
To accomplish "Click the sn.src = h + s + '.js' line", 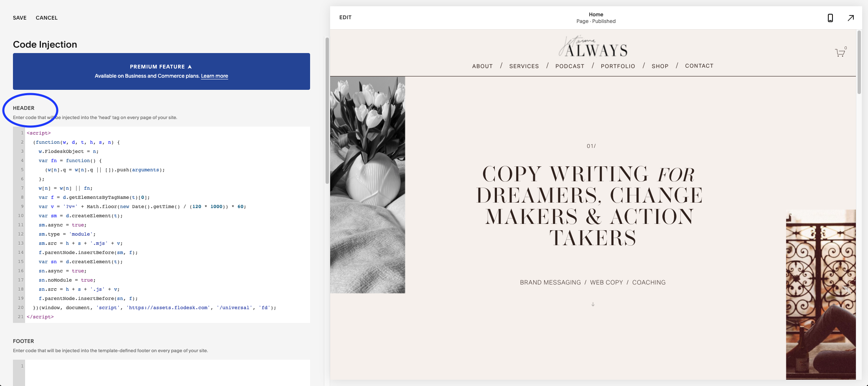I will (79, 289).
